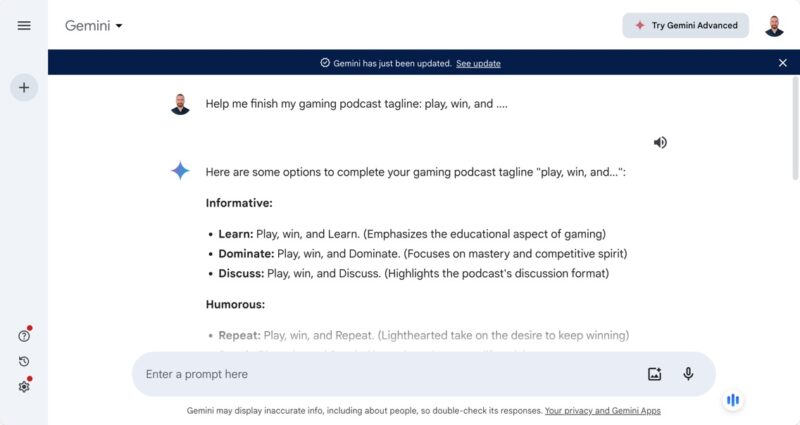800x425 pixels.
Task: Click the 'Informative:' heading
Action: tap(239, 203)
